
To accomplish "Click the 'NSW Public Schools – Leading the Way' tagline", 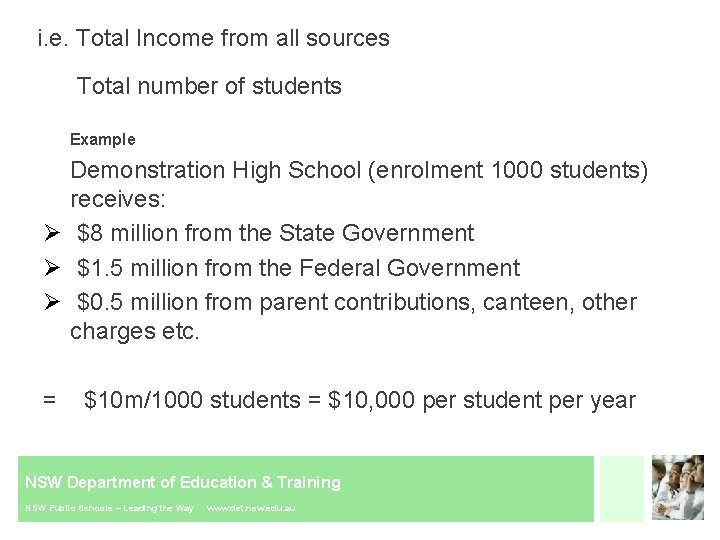I will tap(109, 508).
